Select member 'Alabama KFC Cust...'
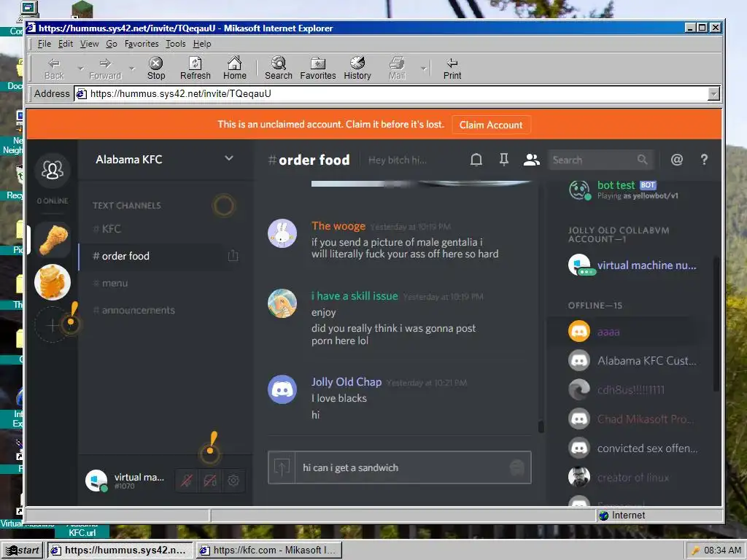747x560 pixels. (x=631, y=361)
